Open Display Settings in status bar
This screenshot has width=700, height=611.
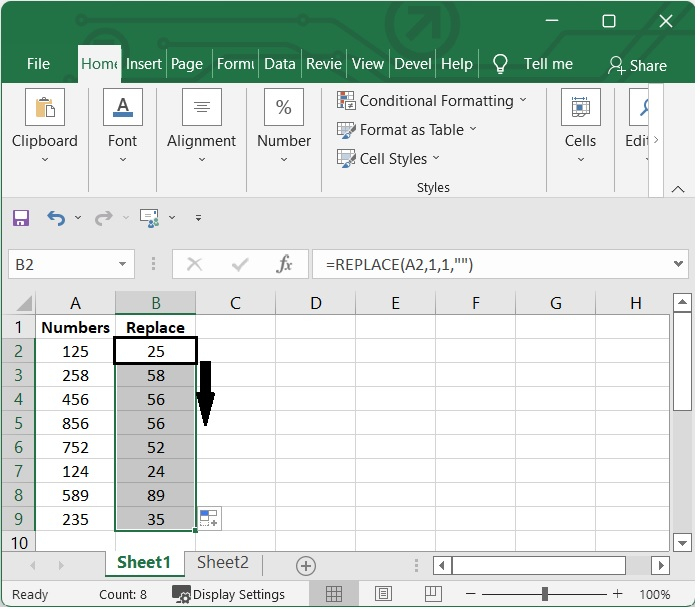click(229, 594)
